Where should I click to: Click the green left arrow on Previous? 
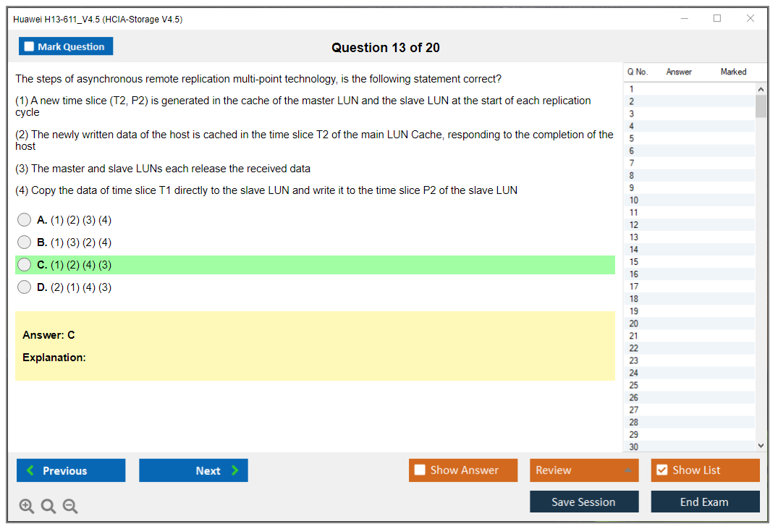30,470
